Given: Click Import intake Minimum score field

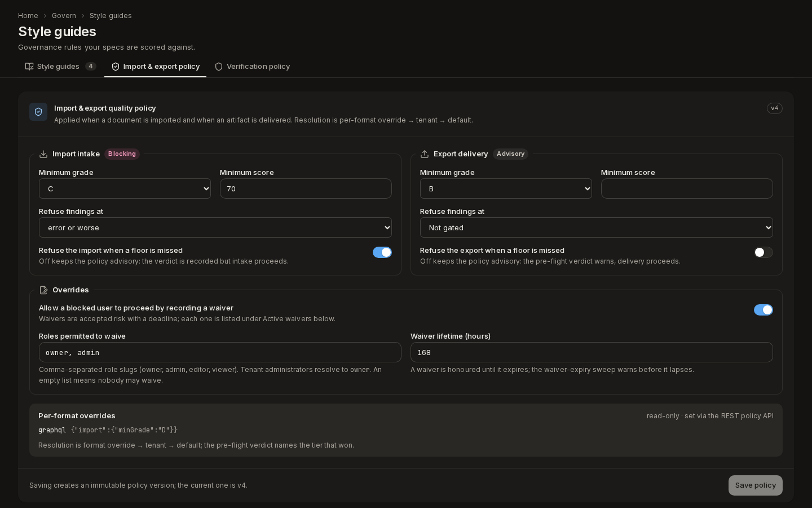Looking at the screenshot, I should click(306, 189).
